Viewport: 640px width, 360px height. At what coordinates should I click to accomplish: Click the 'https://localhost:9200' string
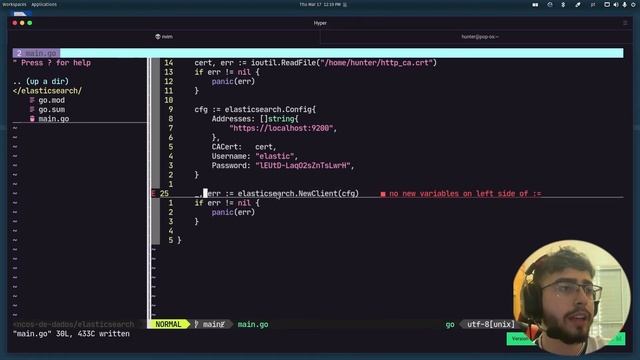pos(281,128)
